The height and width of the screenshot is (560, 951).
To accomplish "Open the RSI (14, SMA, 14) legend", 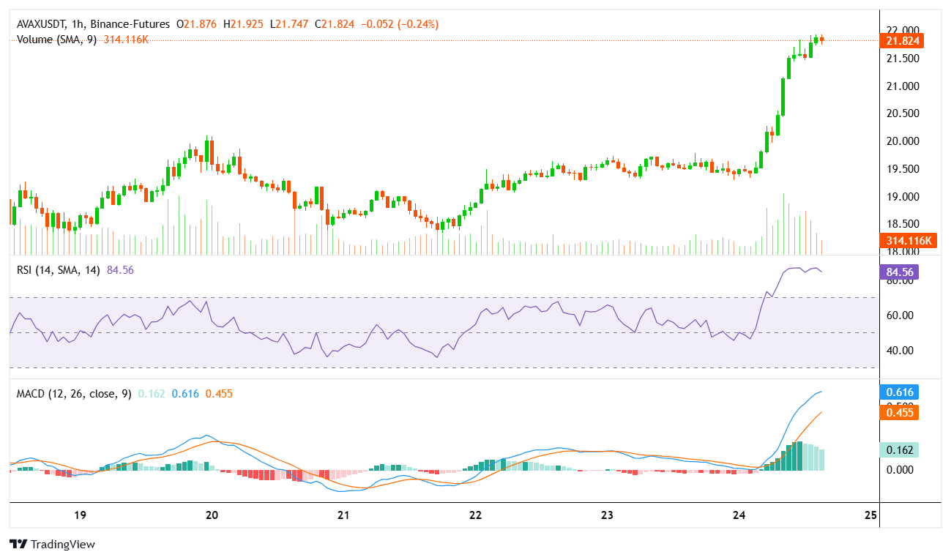I will 59,269.
